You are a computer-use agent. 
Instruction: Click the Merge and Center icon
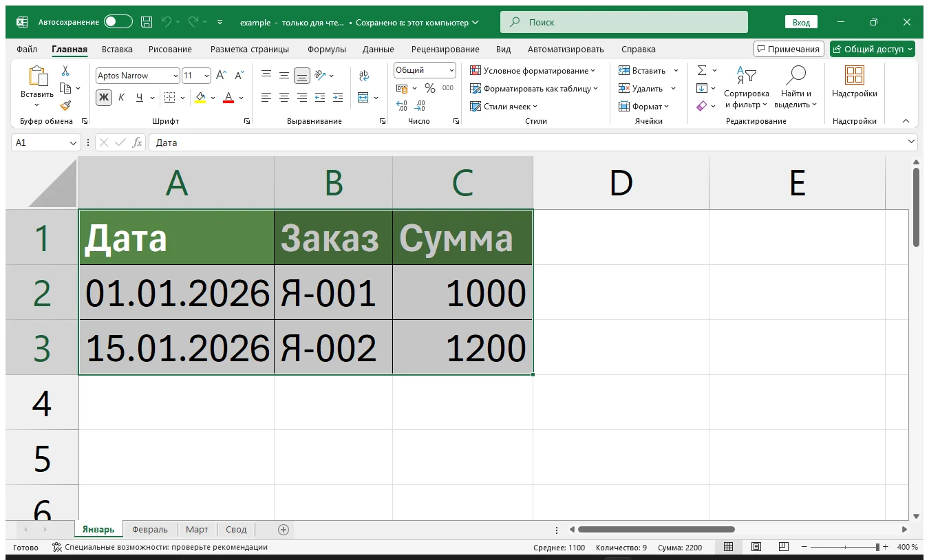[363, 97]
